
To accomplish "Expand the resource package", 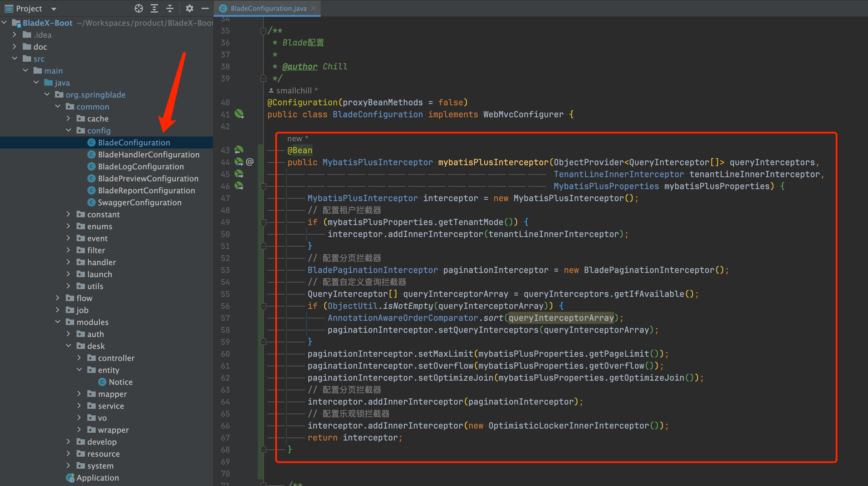I will click(68, 453).
